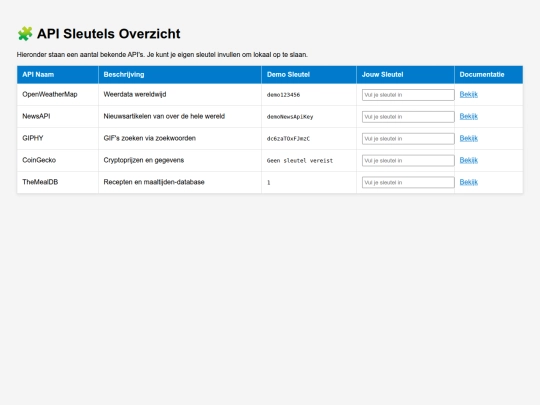Open the Bekijk link for CoinGecko
This screenshot has height=405, width=540.
click(468, 160)
